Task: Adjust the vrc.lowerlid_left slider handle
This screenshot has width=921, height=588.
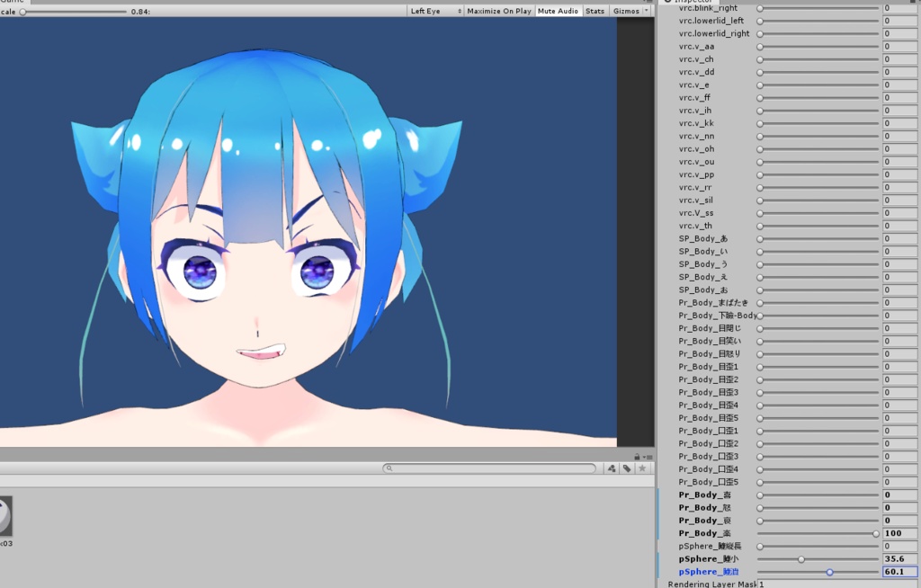Action: [760, 22]
